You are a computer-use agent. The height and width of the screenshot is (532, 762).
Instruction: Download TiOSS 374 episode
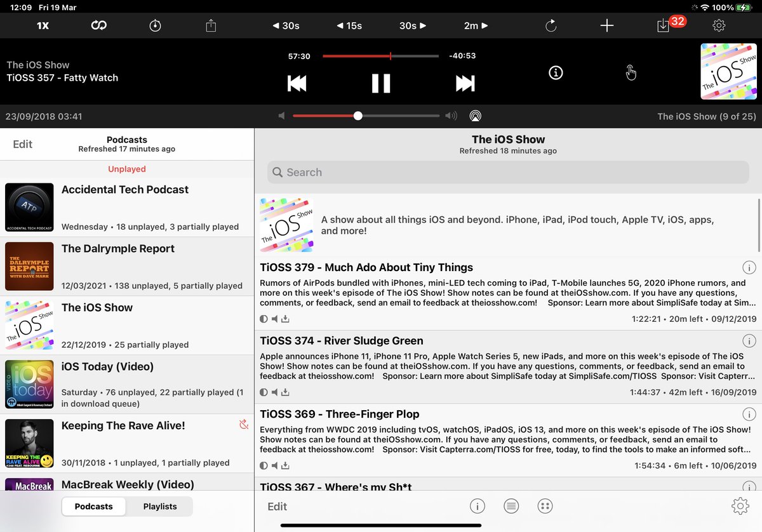pos(285,392)
